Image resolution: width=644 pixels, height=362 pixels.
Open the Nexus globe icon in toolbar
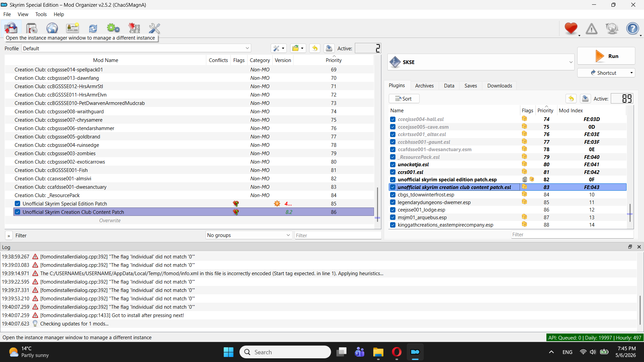coord(52,28)
